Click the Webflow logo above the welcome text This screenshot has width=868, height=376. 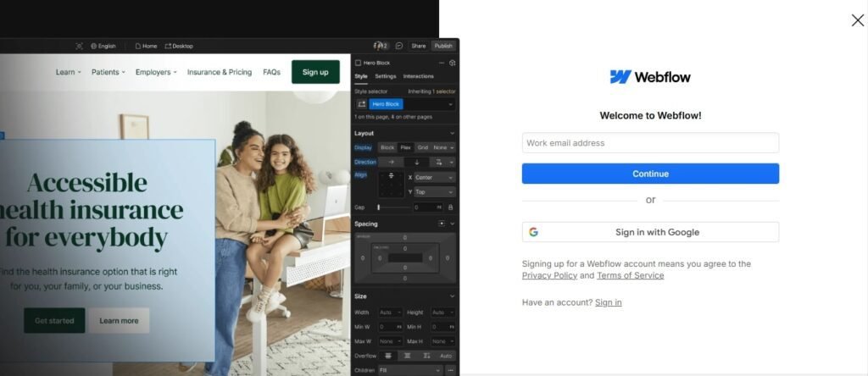[650, 77]
